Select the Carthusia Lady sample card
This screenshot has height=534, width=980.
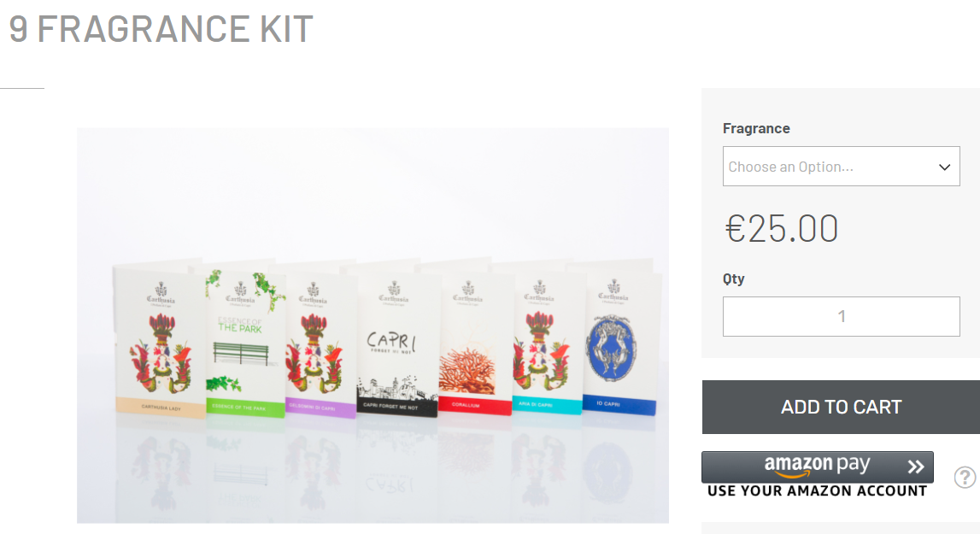[160, 341]
